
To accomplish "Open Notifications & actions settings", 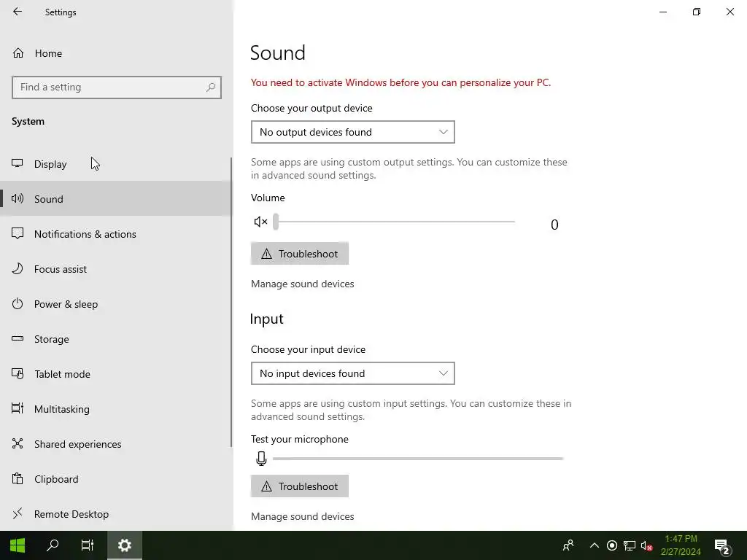I will pos(115,234).
